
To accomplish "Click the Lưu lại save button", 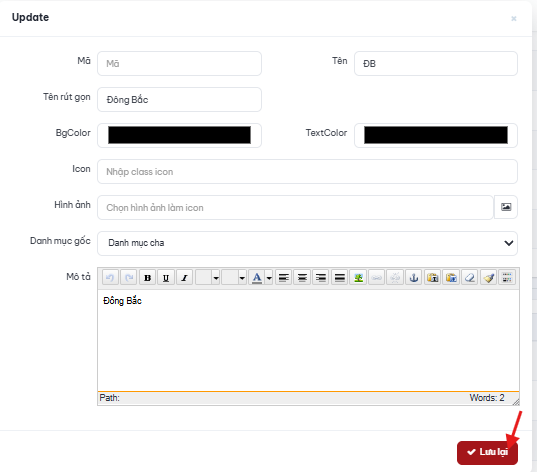I will click(x=487, y=452).
